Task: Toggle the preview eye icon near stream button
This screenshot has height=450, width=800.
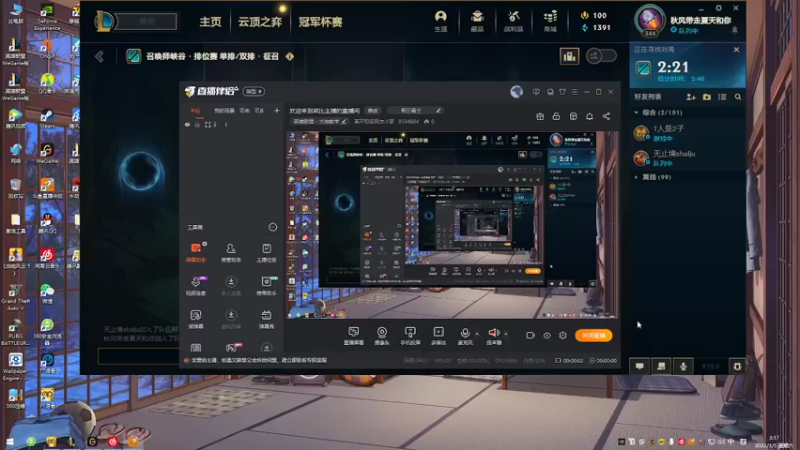Action: click(x=546, y=336)
